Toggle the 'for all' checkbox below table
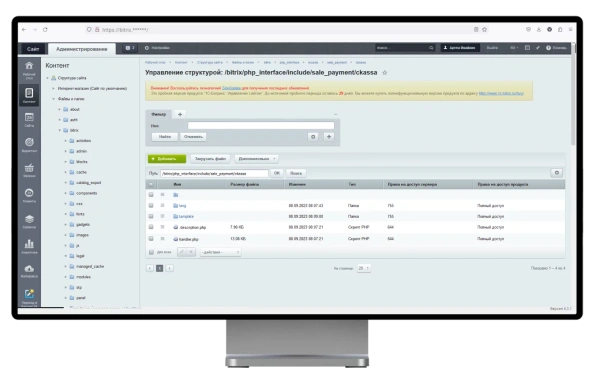This screenshot has width=600, height=371. coord(151,252)
